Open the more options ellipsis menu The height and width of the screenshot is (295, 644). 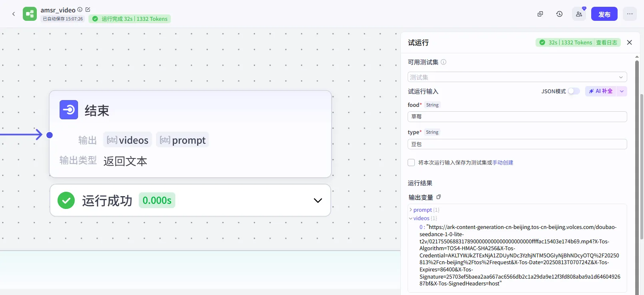tap(630, 14)
